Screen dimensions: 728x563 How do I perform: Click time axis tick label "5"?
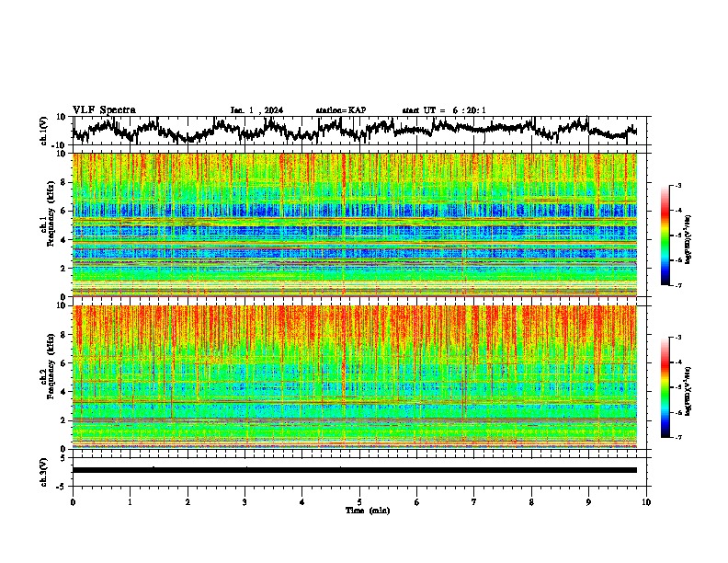359,502
